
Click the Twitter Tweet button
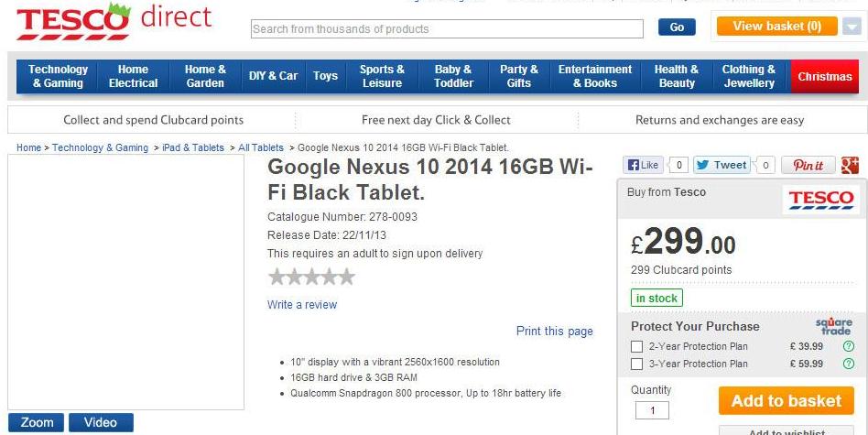722,165
